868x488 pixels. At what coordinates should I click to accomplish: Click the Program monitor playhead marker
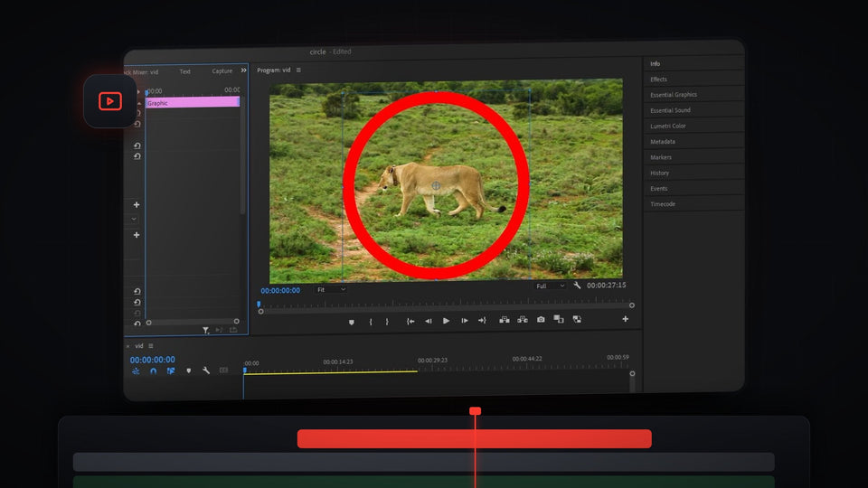tap(259, 304)
